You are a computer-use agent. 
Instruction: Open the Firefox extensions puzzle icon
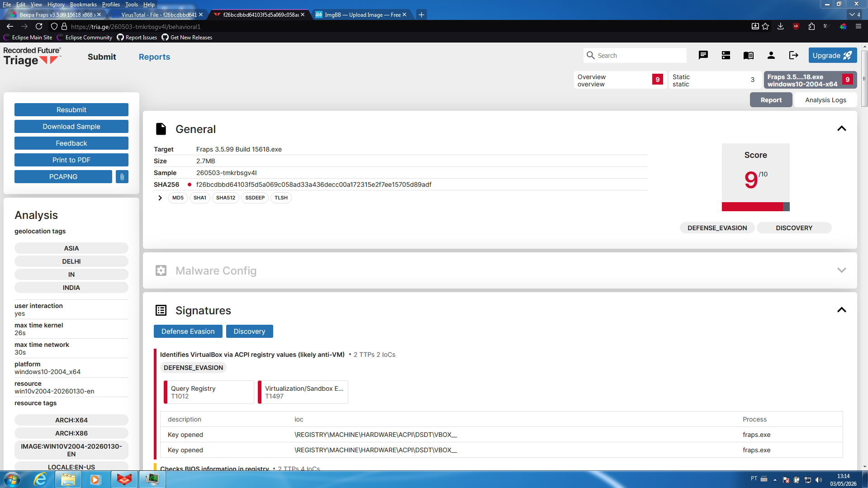click(x=811, y=26)
